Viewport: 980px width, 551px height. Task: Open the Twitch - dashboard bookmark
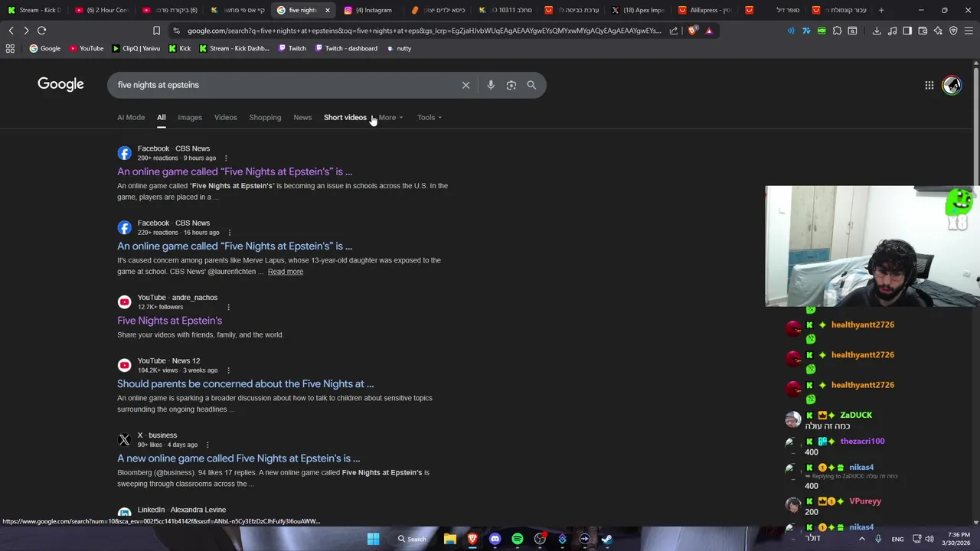[x=346, y=48]
